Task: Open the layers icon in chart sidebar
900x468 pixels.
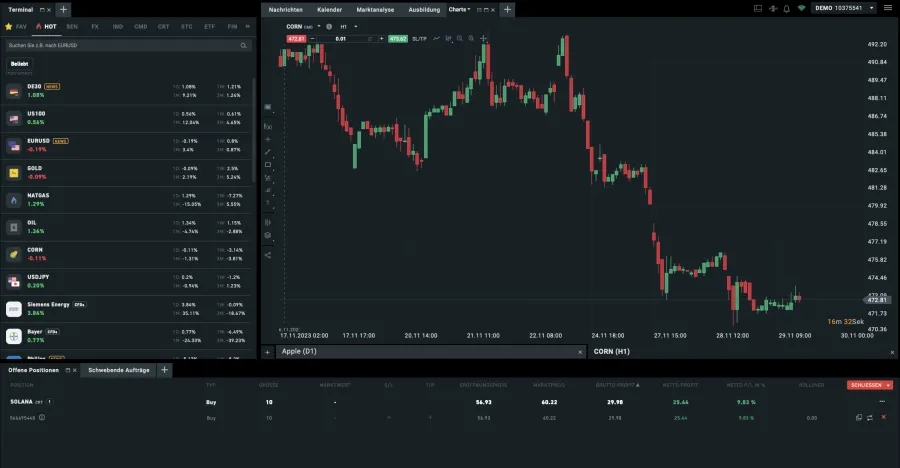Action: [x=267, y=235]
